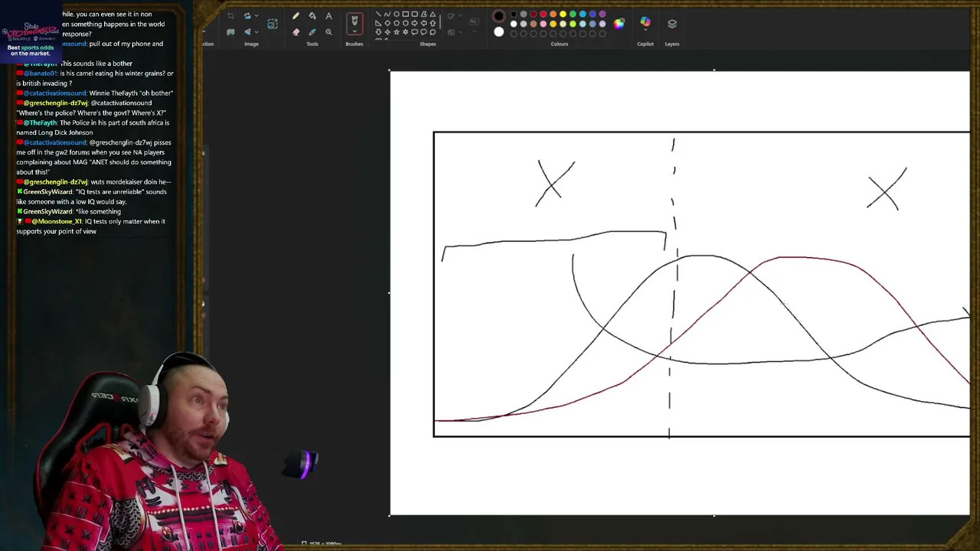Pick the pink palette colour

(543, 24)
